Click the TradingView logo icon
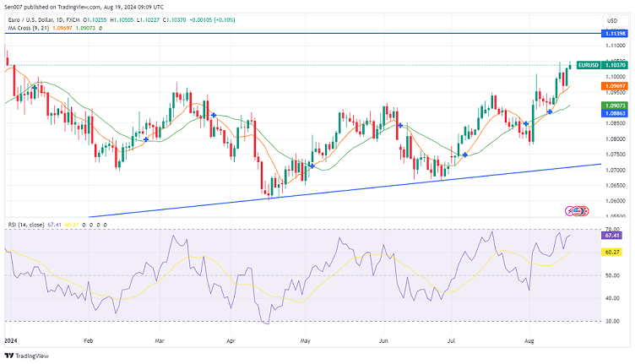This screenshot has height=364, width=635. point(9,356)
